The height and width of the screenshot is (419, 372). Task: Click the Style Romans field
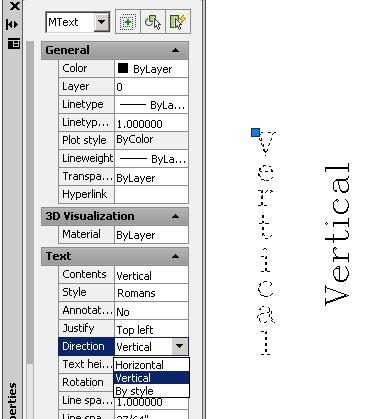pos(151,293)
